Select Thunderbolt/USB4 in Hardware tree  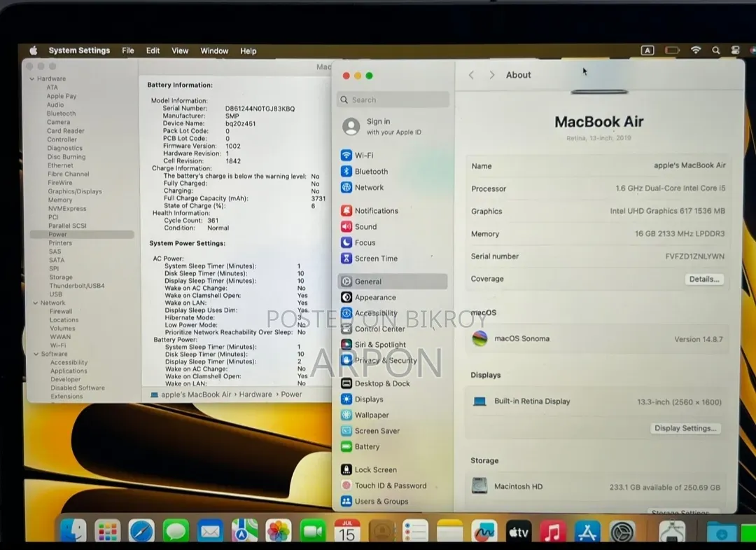click(x=77, y=286)
